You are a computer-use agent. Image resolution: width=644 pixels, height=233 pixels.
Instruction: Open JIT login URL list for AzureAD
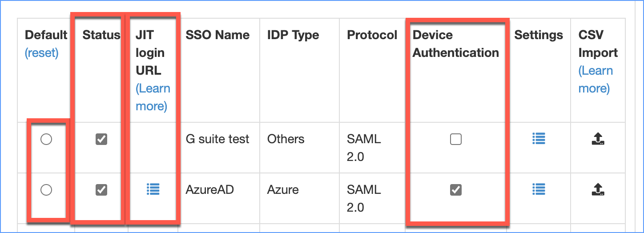[153, 190]
